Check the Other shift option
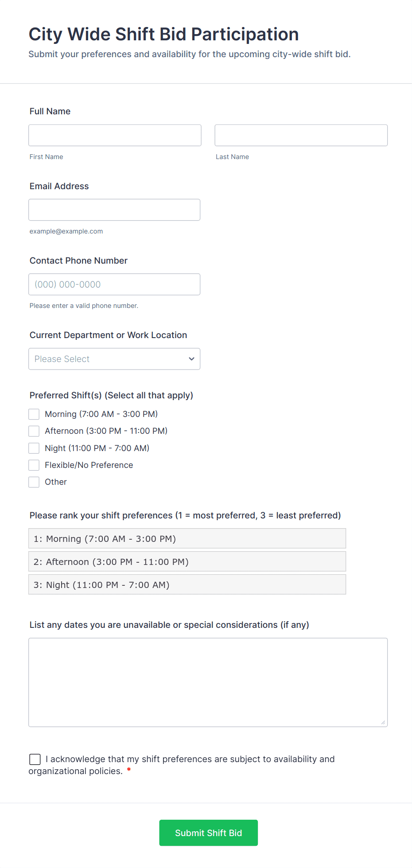The image size is (412, 868). coord(34,482)
